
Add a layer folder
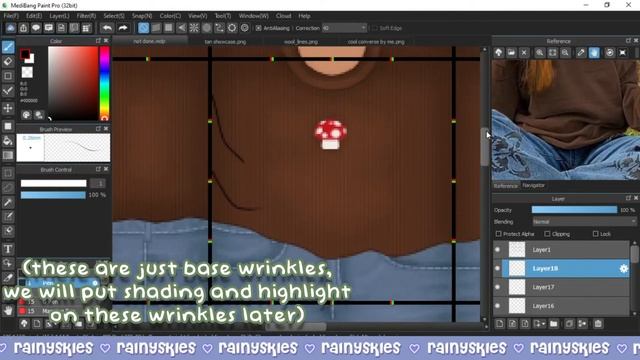tap(553, 324)
